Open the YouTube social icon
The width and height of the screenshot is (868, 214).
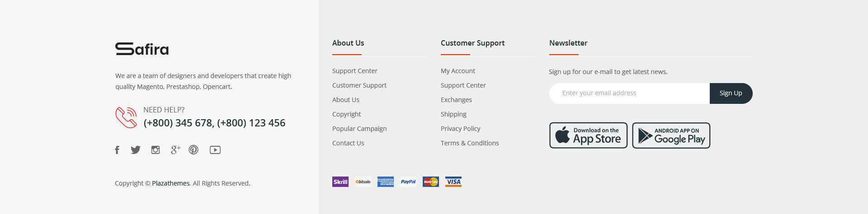tap(215, 150)
